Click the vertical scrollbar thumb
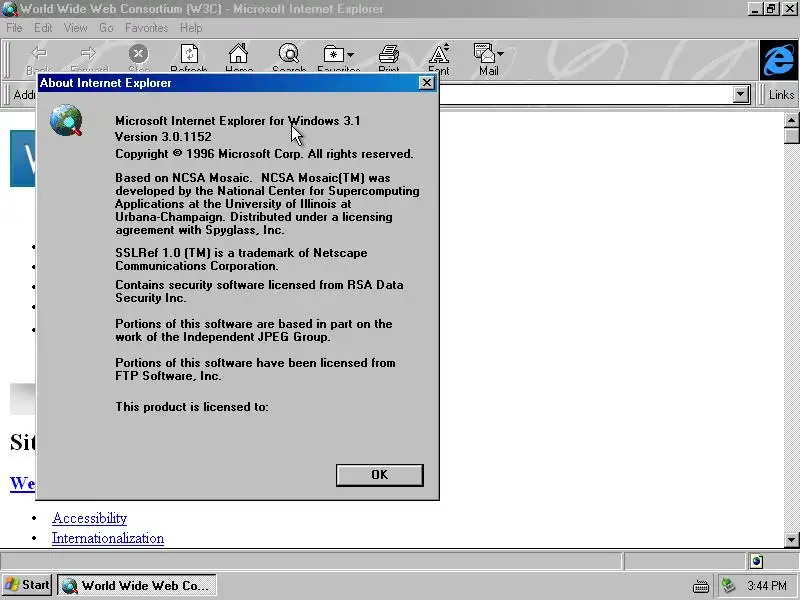 791,136
